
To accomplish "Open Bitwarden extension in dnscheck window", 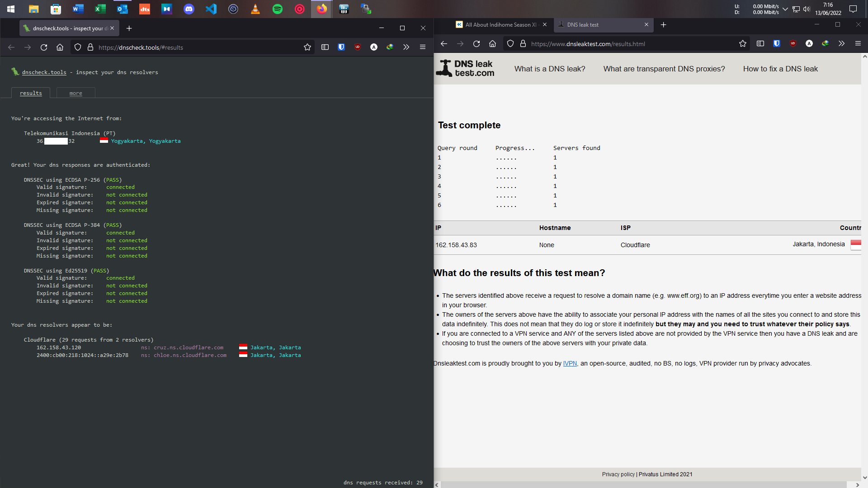I will point(341,47).
